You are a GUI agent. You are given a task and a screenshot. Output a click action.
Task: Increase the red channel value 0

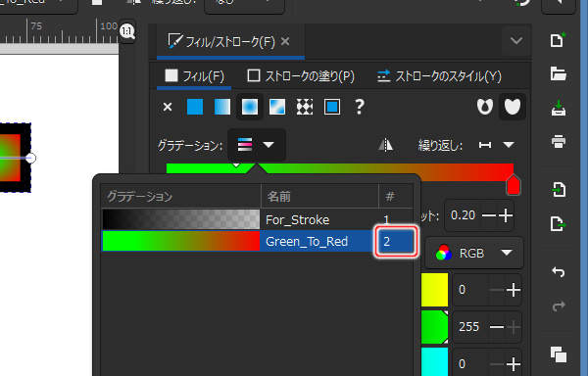pos(513,290)
